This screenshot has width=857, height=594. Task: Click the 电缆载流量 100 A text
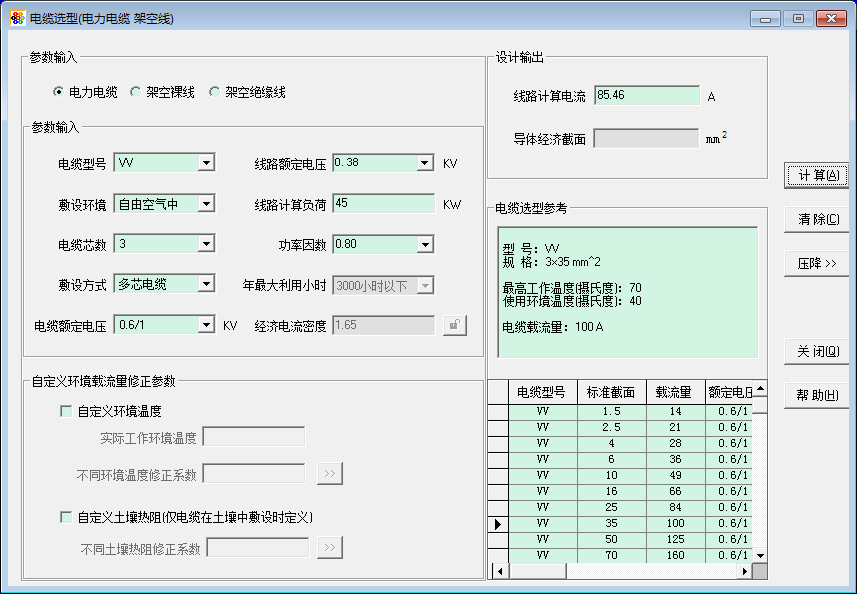click(553, 327)
